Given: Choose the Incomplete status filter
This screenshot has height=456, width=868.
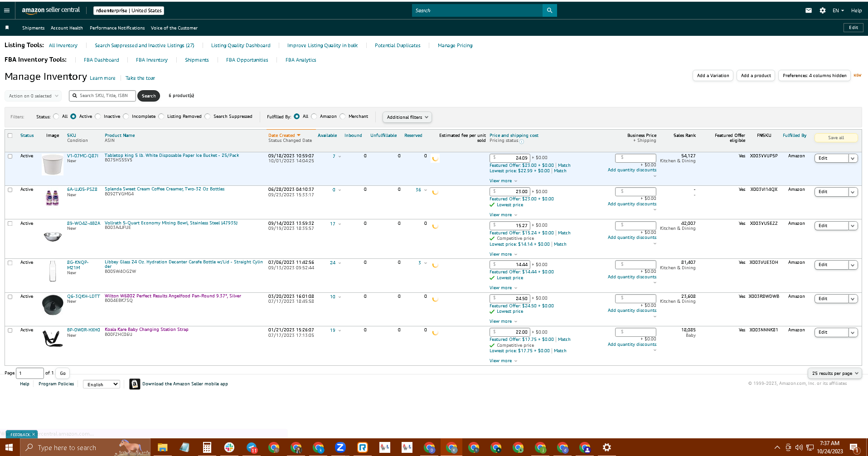Looking at the screenshot, I should pyautogui.click(x=126, y=116).
